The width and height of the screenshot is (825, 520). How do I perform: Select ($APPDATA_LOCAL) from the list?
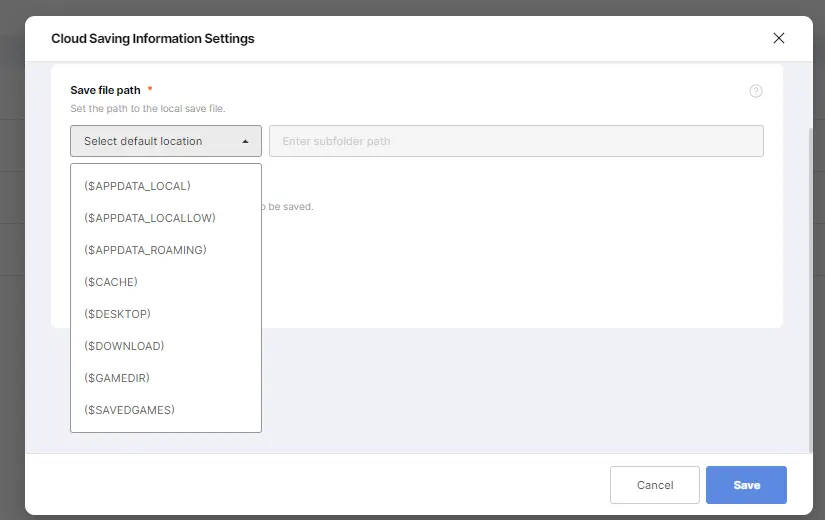[137, 186]
